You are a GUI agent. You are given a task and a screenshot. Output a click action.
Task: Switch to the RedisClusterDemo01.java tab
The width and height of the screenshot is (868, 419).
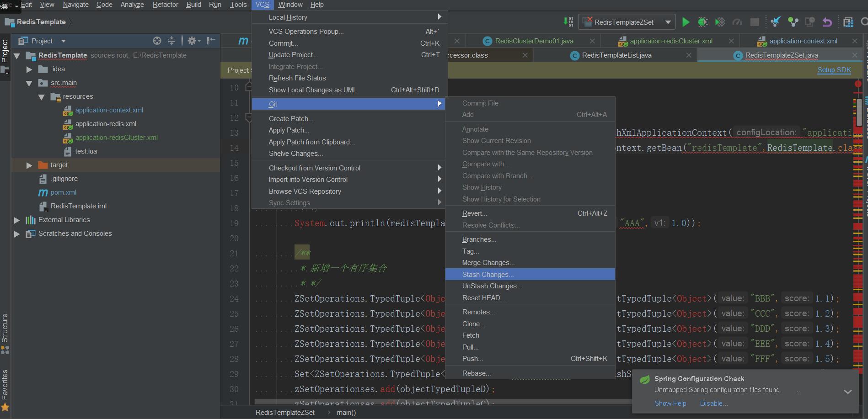pos(533,41)
